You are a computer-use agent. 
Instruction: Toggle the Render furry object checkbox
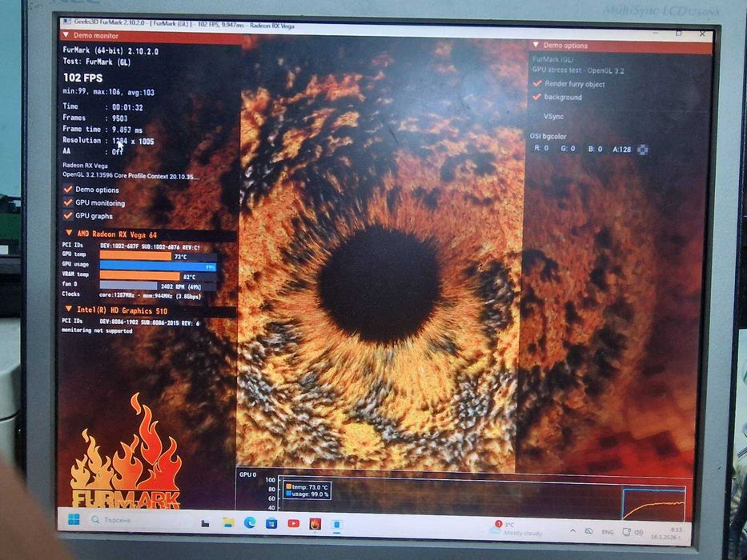(x=537, y=83)
